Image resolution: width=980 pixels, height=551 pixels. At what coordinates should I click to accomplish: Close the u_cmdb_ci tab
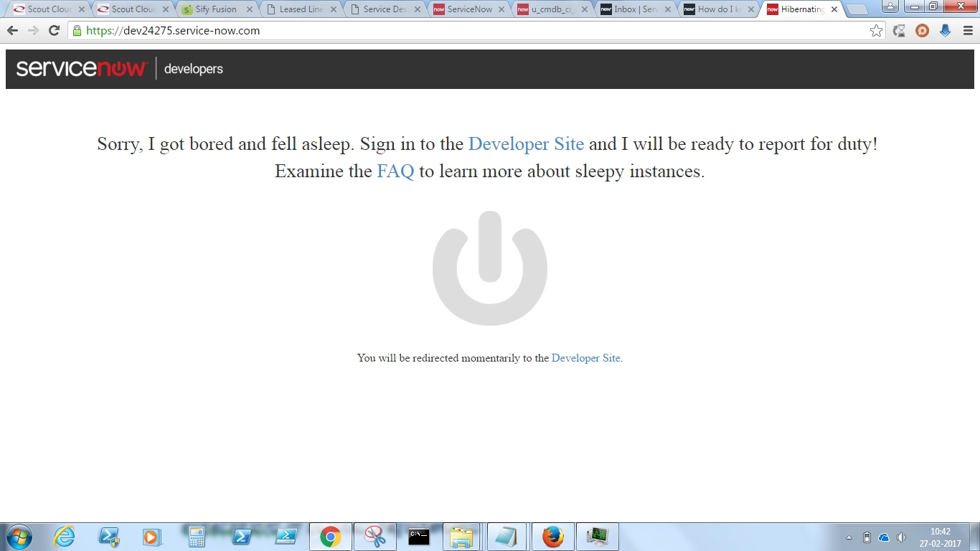click(x=584, y=9)
